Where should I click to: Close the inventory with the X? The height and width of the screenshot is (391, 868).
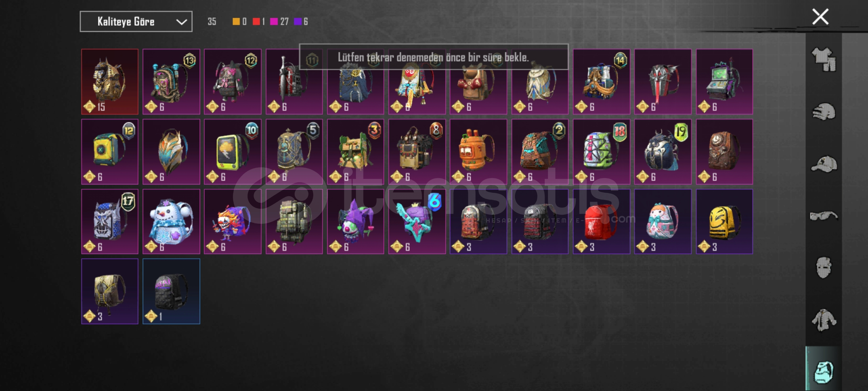tap(820, 17)
